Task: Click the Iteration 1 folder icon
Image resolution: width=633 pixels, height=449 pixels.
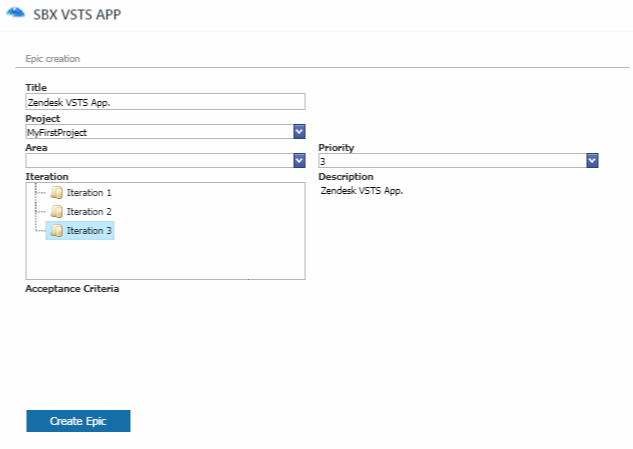Action: point(57,193)
